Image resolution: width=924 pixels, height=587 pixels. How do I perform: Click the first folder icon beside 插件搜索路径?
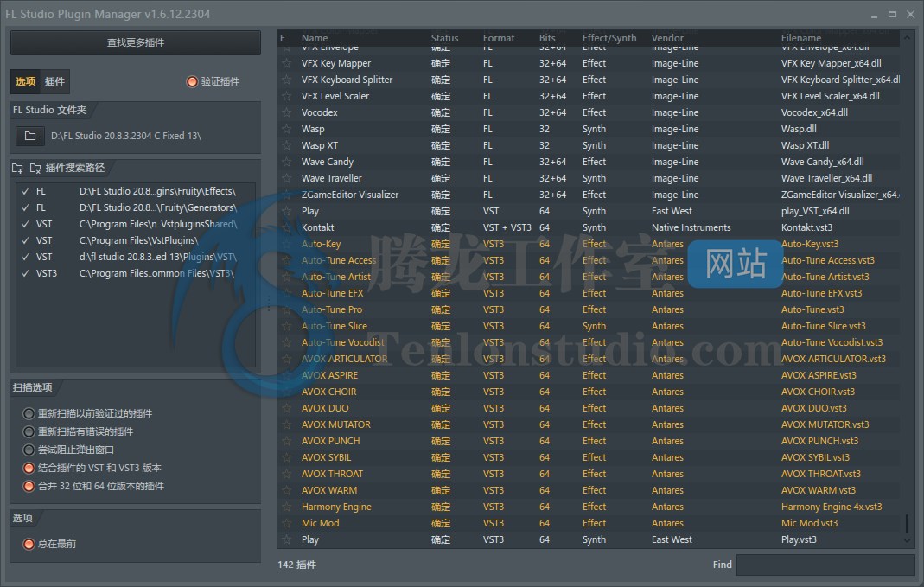[x=17, y=168]
